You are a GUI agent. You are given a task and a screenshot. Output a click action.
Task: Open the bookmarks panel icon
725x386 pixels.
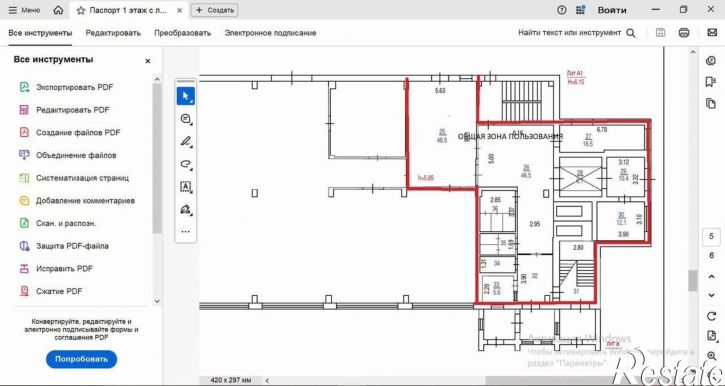(711, 82)
